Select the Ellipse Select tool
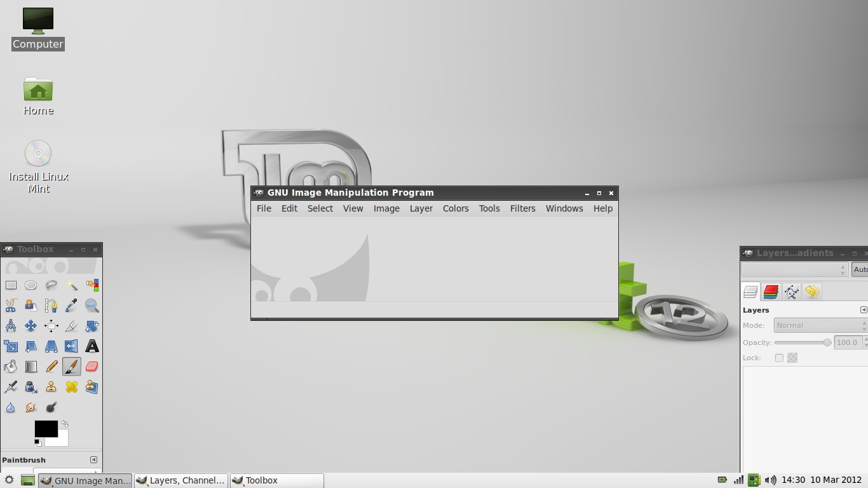 click(31, 285)
